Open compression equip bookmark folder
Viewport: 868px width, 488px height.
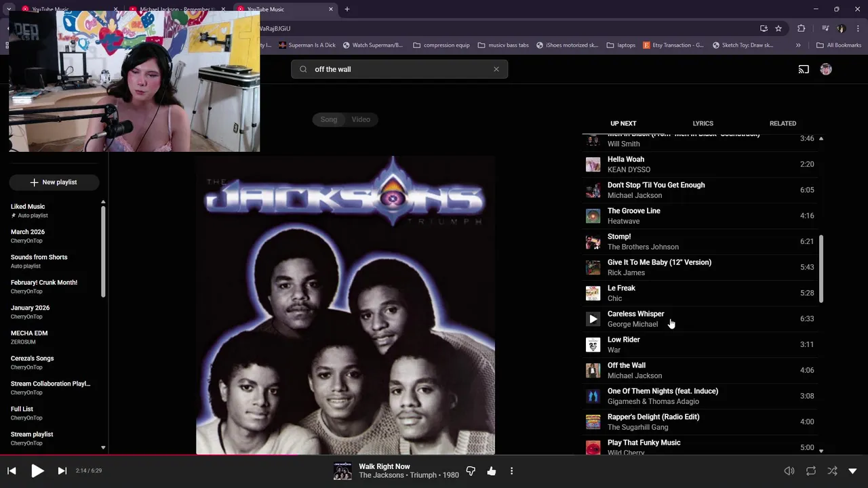[441, 45]
